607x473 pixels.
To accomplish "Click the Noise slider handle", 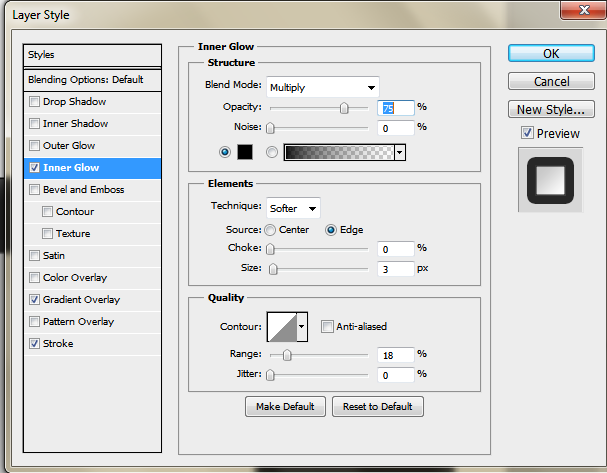I will click(270, 128).
